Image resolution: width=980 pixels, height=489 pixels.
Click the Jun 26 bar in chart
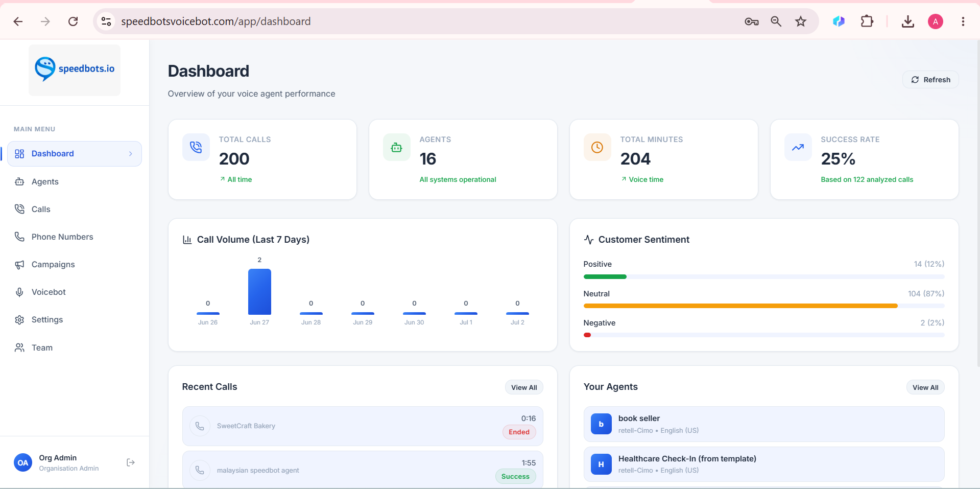(x=208, y=313)
